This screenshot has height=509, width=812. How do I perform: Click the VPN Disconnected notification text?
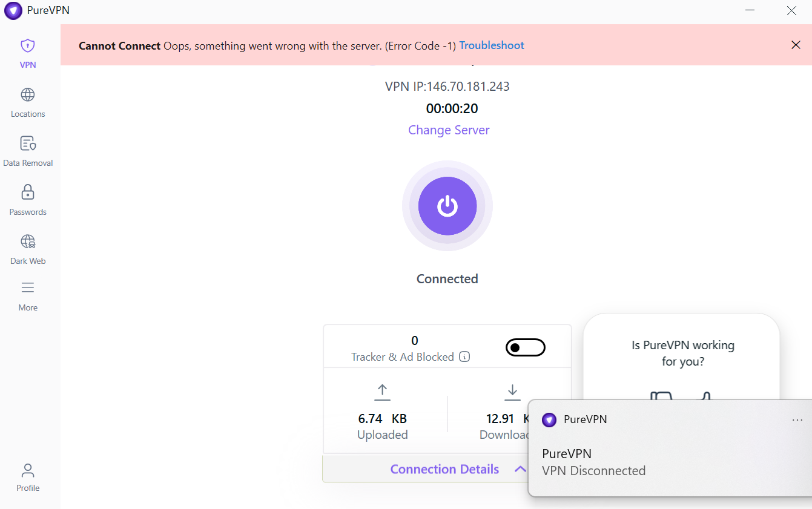point(594,470)
